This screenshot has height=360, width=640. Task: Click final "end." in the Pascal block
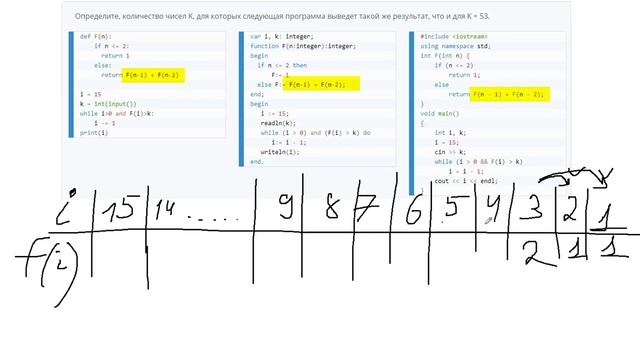point(257,162)
